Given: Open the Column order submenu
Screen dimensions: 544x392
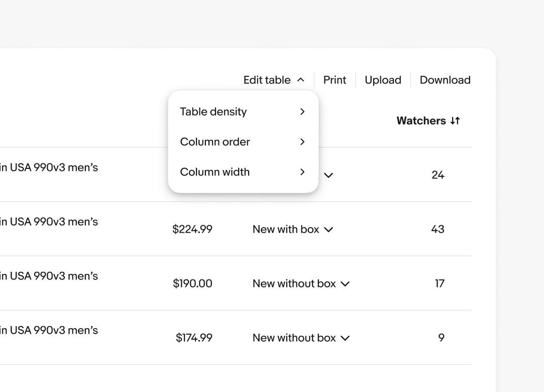Looking at the screenshot, I should tap(215, 142).
